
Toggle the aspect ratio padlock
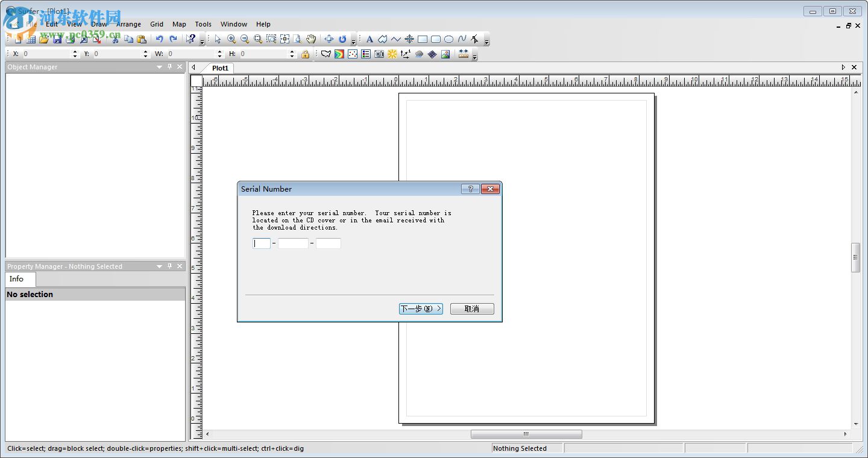[306, 54]
